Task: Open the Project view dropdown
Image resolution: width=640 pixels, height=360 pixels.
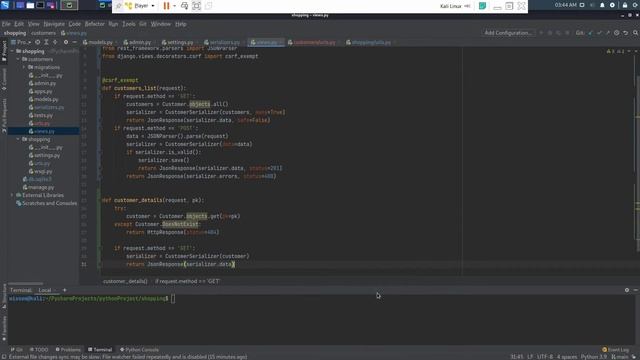Action: 21,42
